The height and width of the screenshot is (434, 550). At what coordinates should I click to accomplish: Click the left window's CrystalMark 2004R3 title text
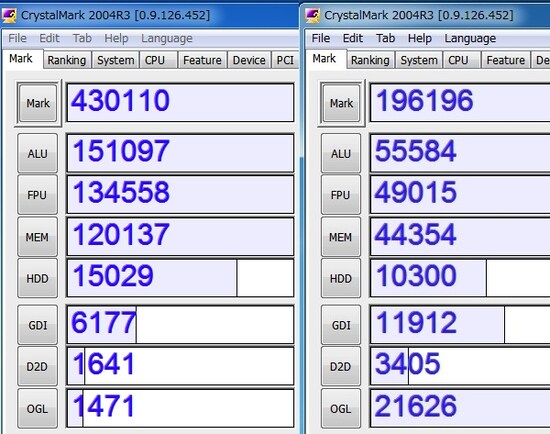tap(115, 15)
